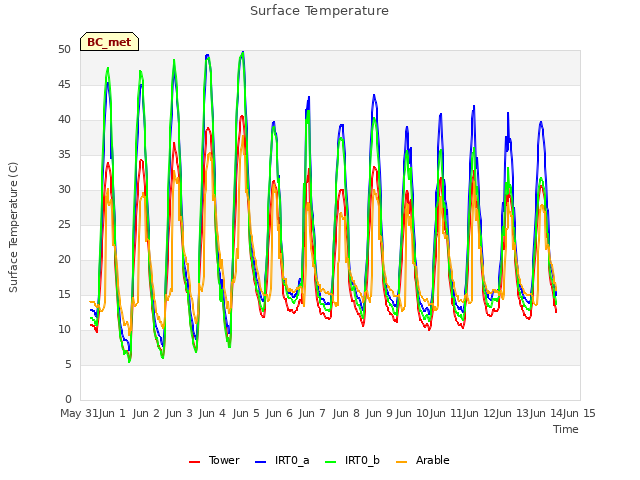The width and height of the screenshot is (640, 480).
Task: Toggle the IRT0_a series legend label
Action: tap(292, 460)
